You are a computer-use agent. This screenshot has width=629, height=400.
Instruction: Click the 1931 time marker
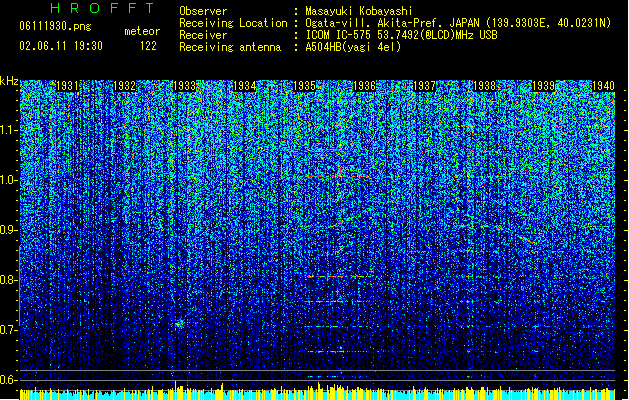[67, 86]
